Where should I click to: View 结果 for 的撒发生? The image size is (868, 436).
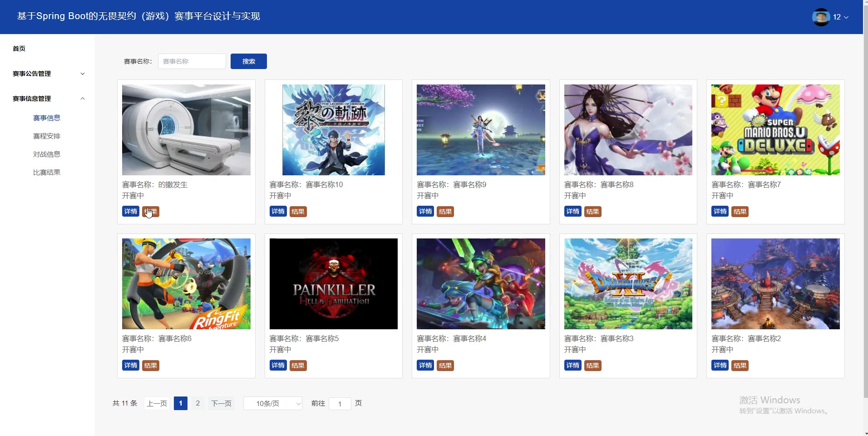[x=151, y=212]
